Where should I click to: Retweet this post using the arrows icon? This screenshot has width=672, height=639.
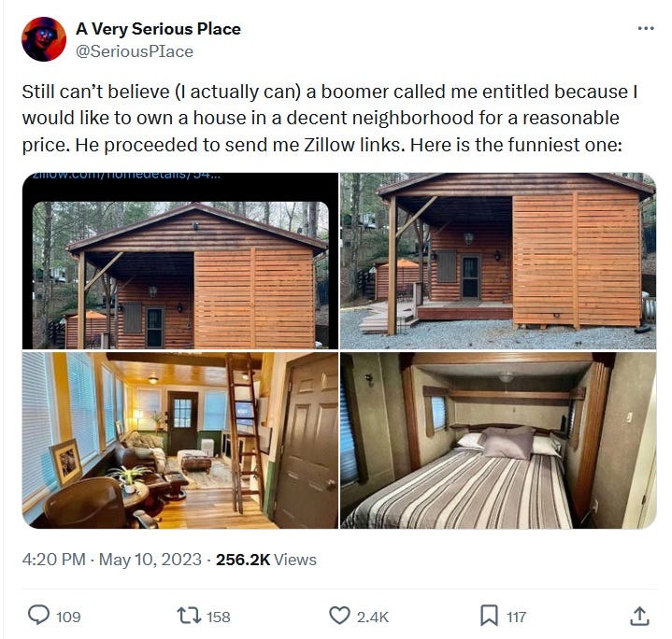[x=189, y=616]
